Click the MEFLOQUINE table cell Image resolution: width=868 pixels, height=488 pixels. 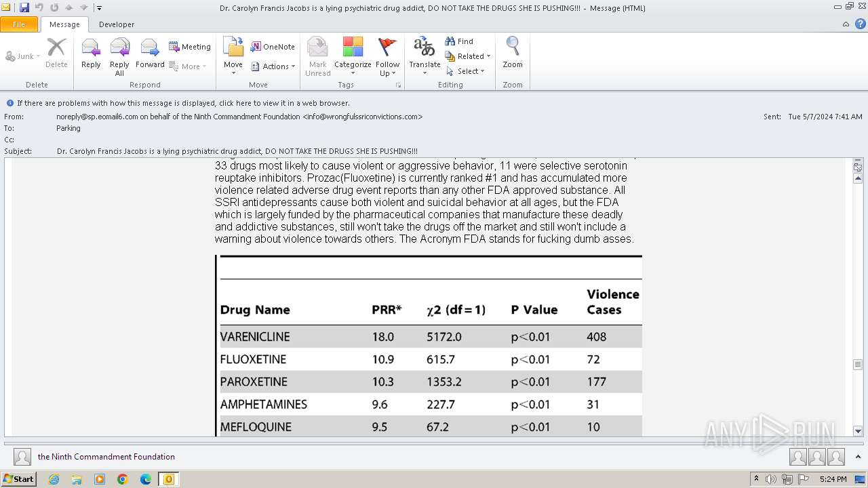tap(256, 427)
